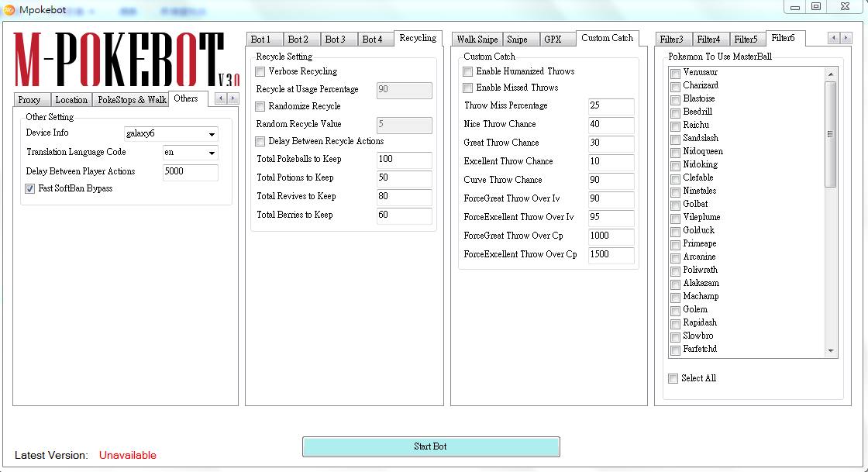868x472 pixels.
Task: Click the right arrow beside Filter6 tab
Action: (846, 38)
